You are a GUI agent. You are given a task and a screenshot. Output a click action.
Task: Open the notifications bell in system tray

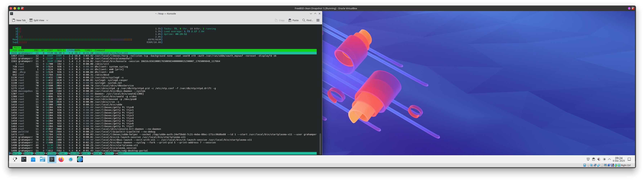point(588,159)
